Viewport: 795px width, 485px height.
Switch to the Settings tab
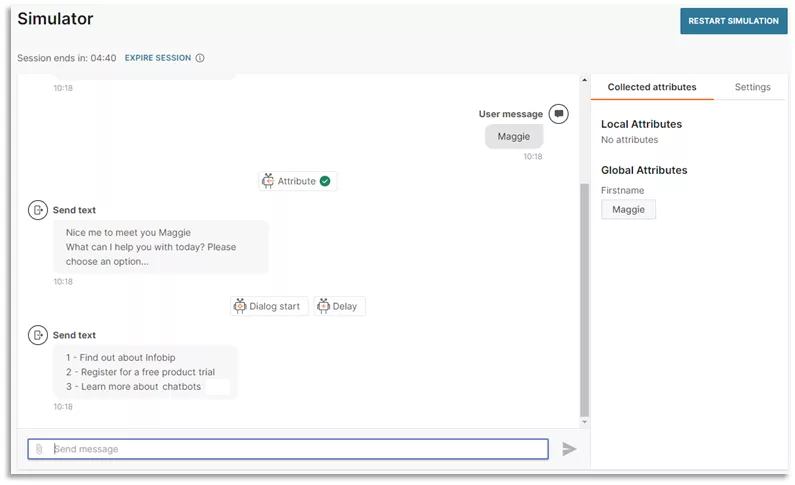(x=752, y=87)
